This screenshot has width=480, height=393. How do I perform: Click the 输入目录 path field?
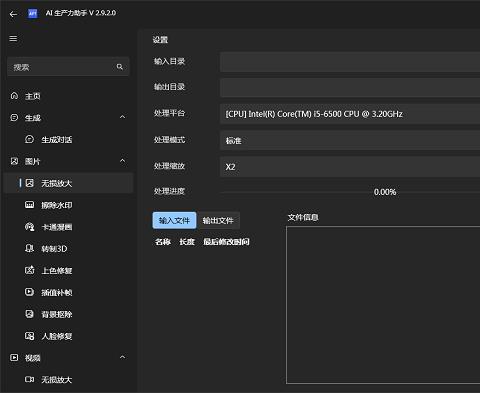click(x=350, y=62)
